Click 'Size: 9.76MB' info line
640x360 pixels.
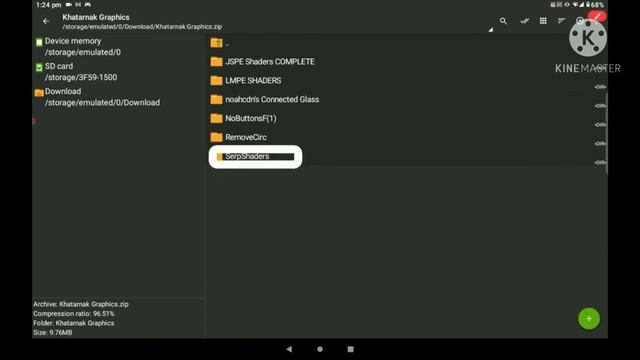pyautogui.click(x=53, y=332)
